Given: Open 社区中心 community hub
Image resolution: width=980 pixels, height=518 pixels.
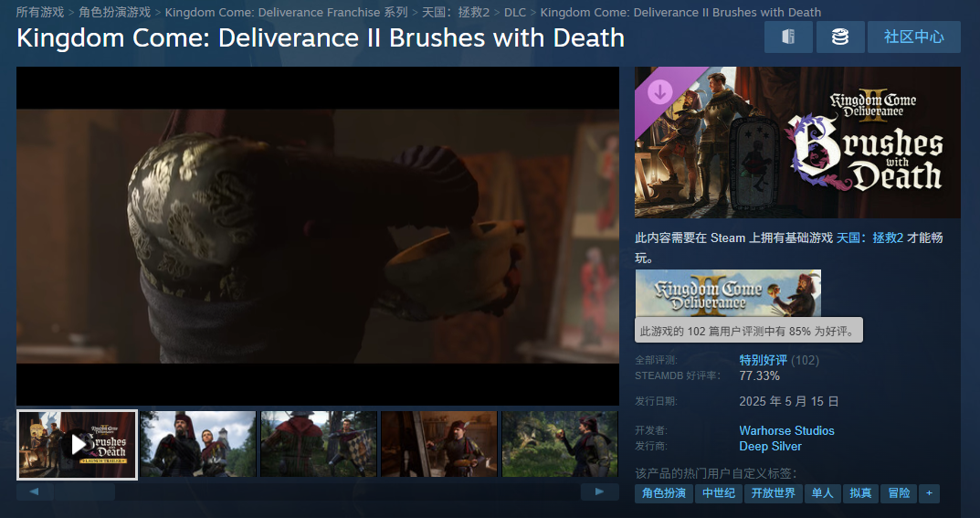Looking at the screenshot, I should click(913, 37).
